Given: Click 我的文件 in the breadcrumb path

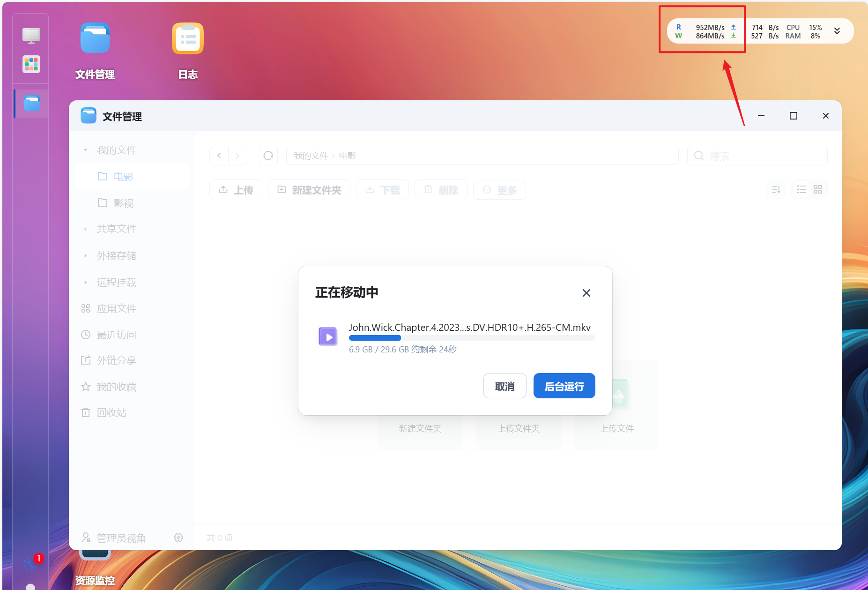Looking at the screenshot, I should click(x=311, y=156).
